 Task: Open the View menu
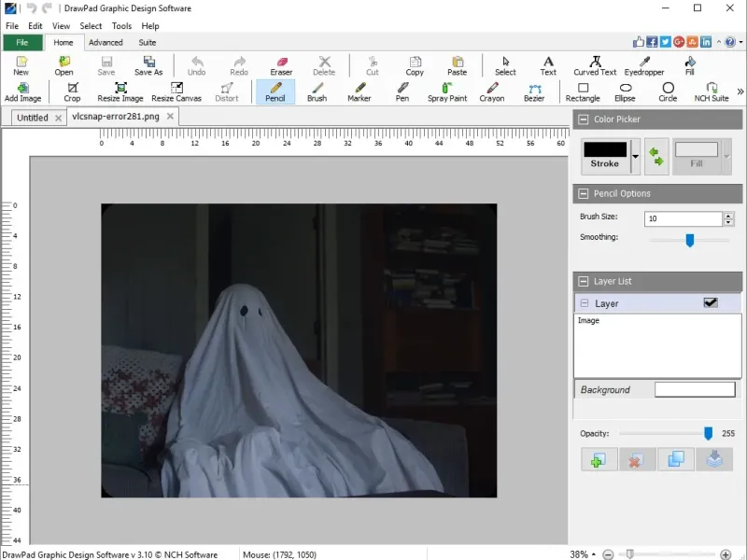[61, 26]
